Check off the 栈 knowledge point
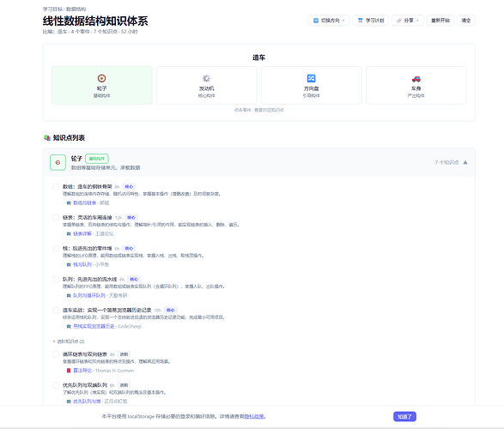Image resolution: width=504 pixels, height=429 pixels. [56, 248]
